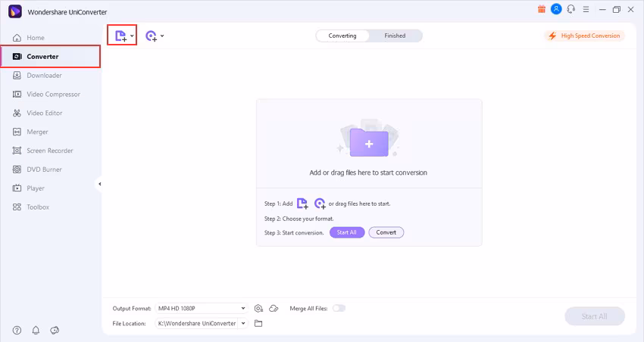
Task: Open the user account icon
Action: (556, 9)
